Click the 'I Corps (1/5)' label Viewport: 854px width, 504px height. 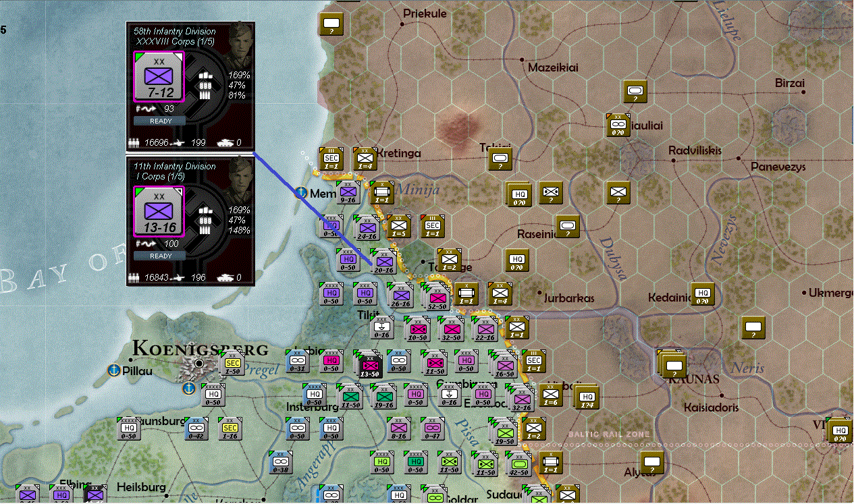pyautogui.click(x=160, y=177)
